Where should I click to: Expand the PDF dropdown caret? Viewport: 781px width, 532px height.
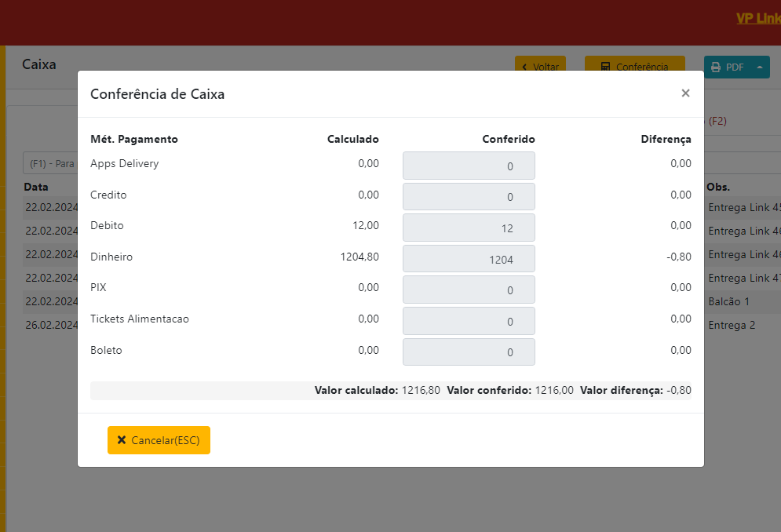(x=759, y=67)
